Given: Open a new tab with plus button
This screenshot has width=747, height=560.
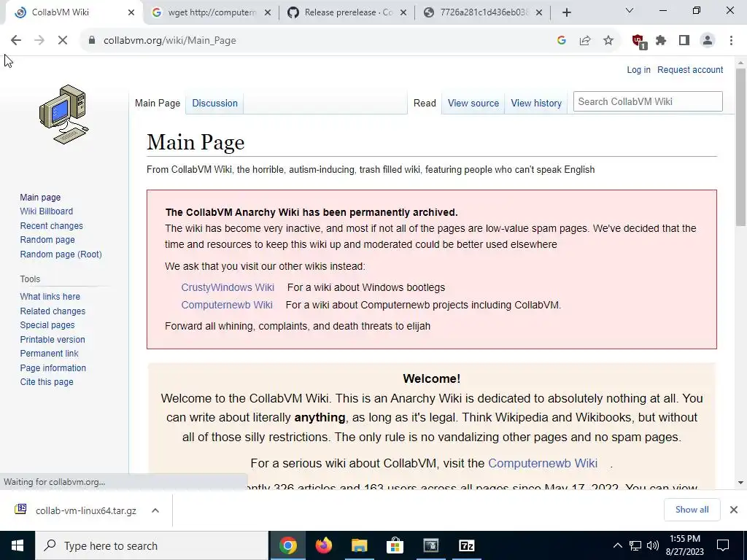Looking at the screenshot, I should click(566, 12).
